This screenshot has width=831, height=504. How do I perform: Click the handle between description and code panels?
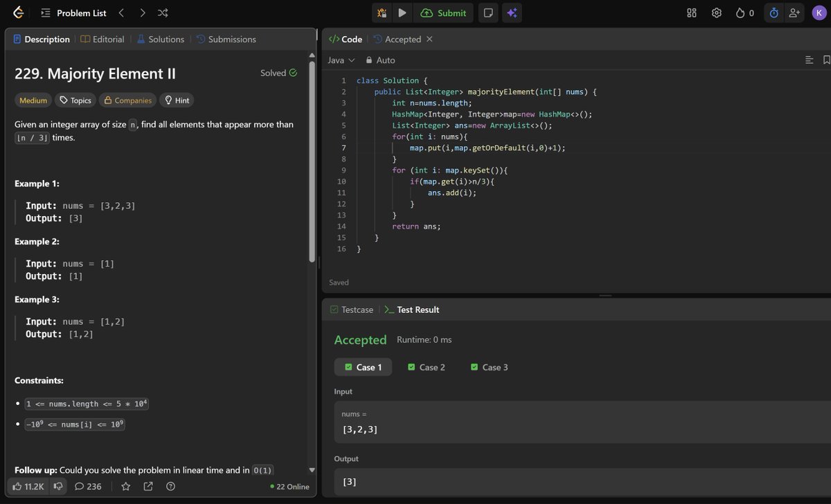tap(319, 262)
